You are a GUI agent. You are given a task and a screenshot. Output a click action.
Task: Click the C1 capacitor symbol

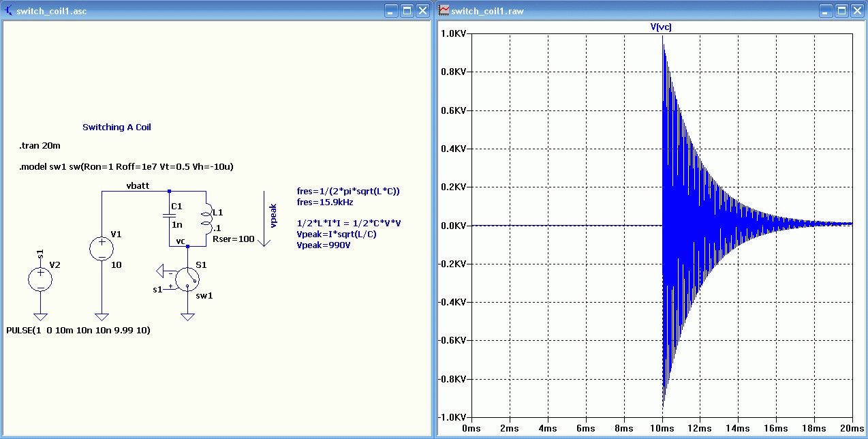pos(170,215)
